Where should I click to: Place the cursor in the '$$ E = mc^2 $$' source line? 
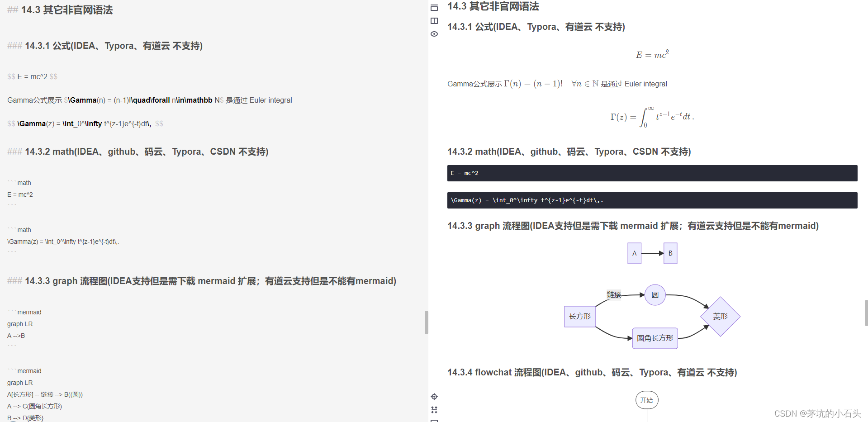point(32,76)
